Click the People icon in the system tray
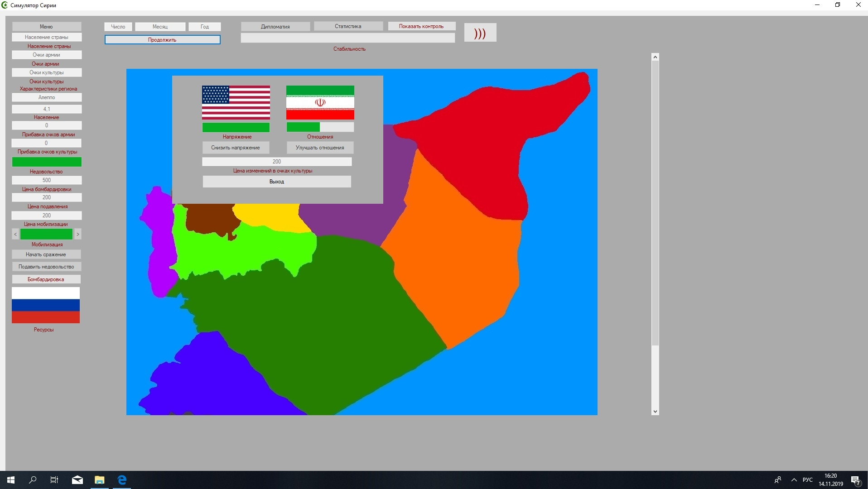Viewport: 868px width, 489px height. [778, 480]
